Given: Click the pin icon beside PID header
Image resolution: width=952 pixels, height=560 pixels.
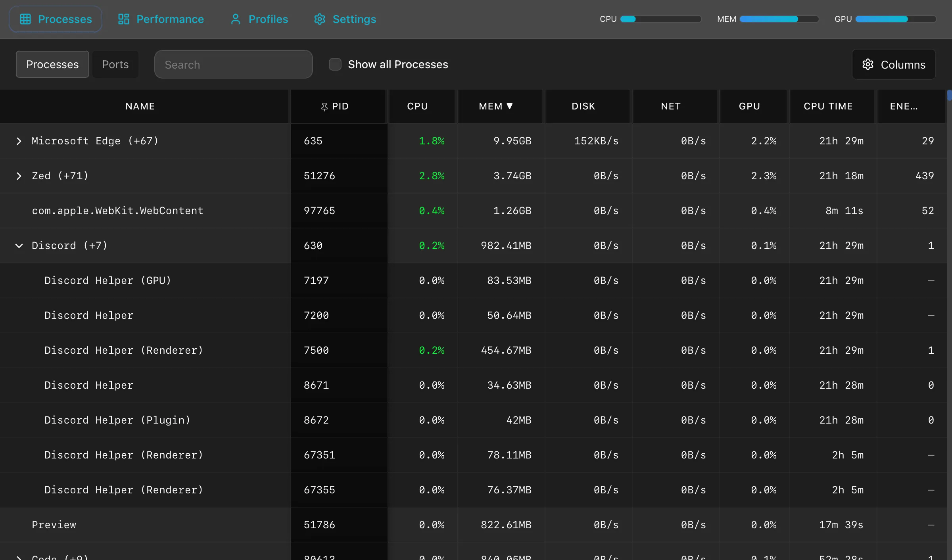Looking at the screenshot, I should [324, 106].
